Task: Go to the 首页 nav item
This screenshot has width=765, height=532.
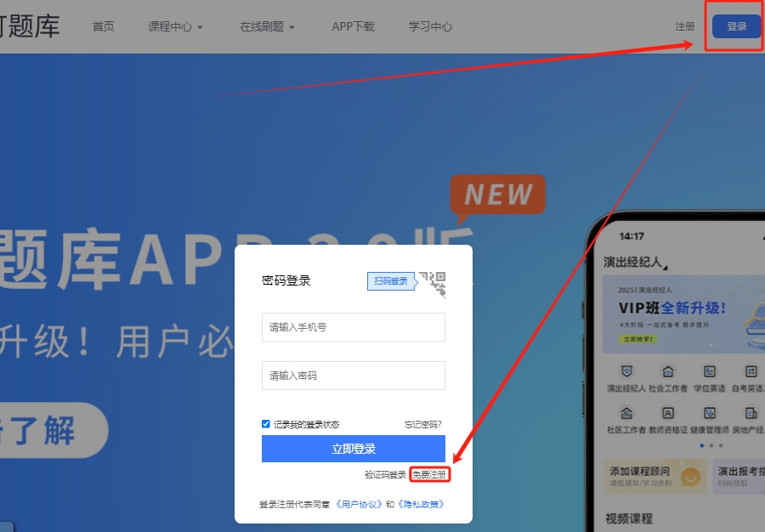Action: point(104,26)
